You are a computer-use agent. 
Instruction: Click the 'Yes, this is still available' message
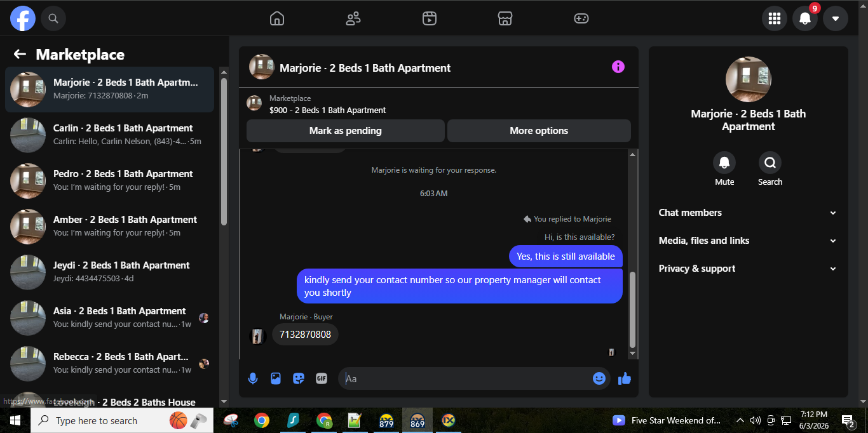pos(566,256)
